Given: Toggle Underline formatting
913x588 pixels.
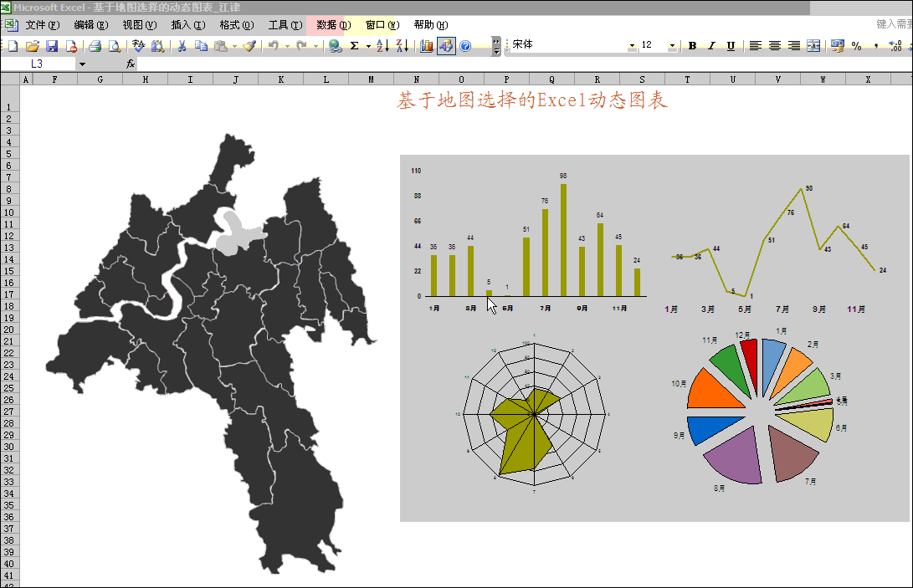Looking at the screenshot, I should (731, 46).
